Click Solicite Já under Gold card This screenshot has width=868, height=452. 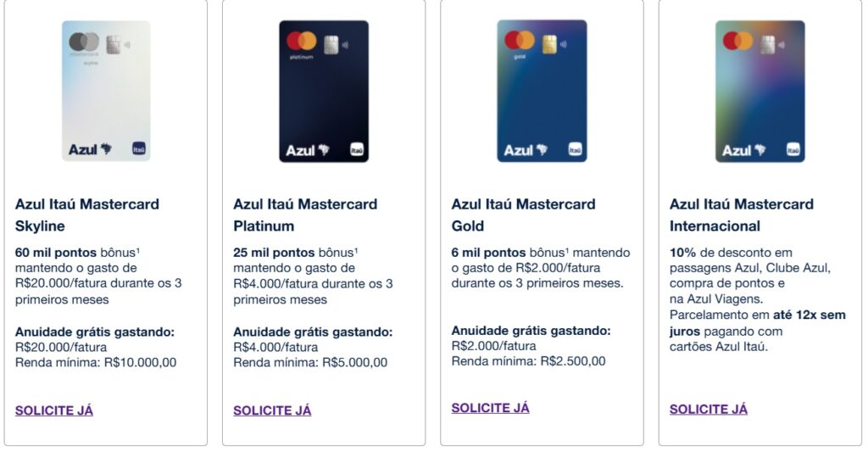tap(490, 408)
